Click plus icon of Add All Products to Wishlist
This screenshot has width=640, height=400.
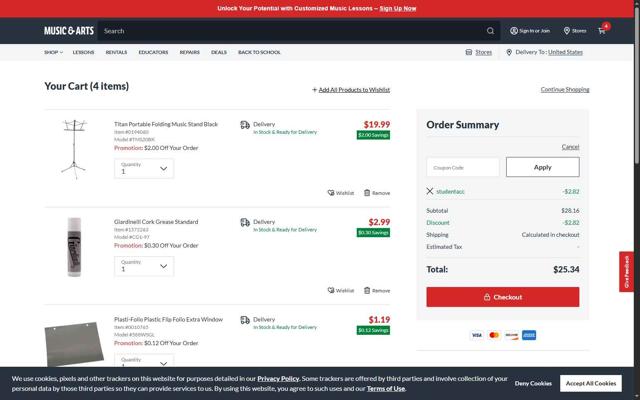(314, 90)
